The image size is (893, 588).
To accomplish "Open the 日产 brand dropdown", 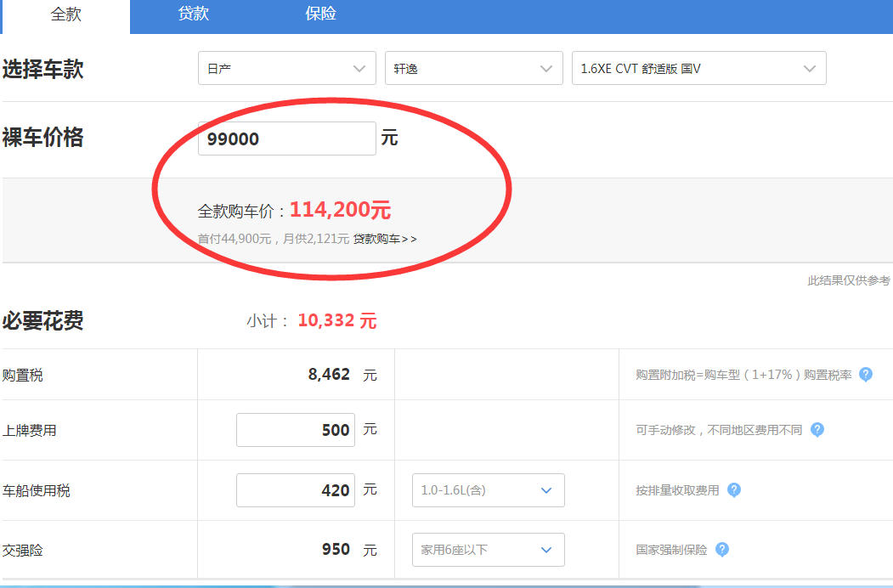I will [x=287, y=68].
